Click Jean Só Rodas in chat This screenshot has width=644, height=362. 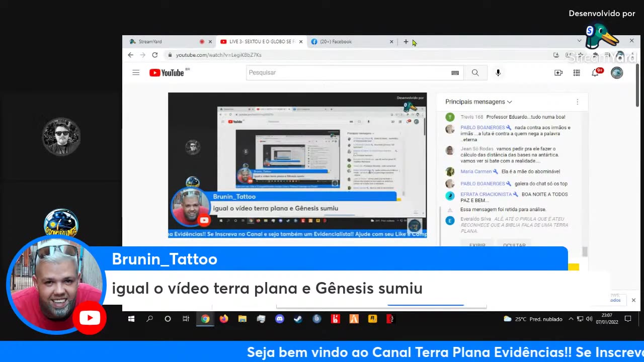477,149
